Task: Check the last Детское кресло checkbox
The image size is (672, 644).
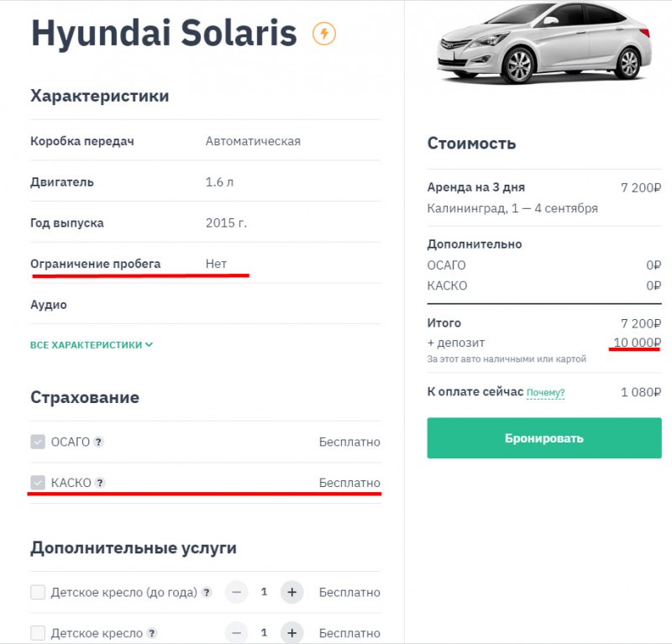Action: (38, 633)
